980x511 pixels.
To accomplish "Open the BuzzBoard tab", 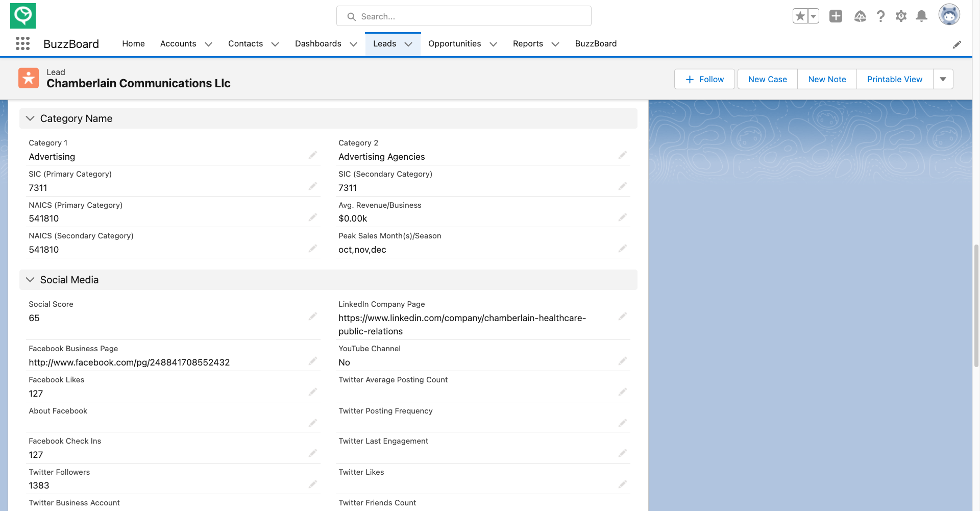I will coord(596,43).
